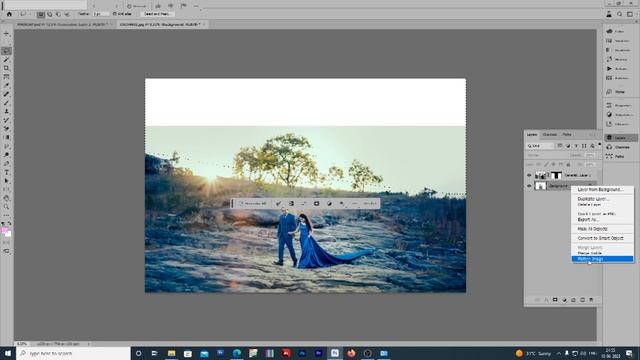This screenshot has height=360, width=640.
Task: Open the collapsed Swatches panel icon
Action: pyautogui.click(x=609, y=40)
